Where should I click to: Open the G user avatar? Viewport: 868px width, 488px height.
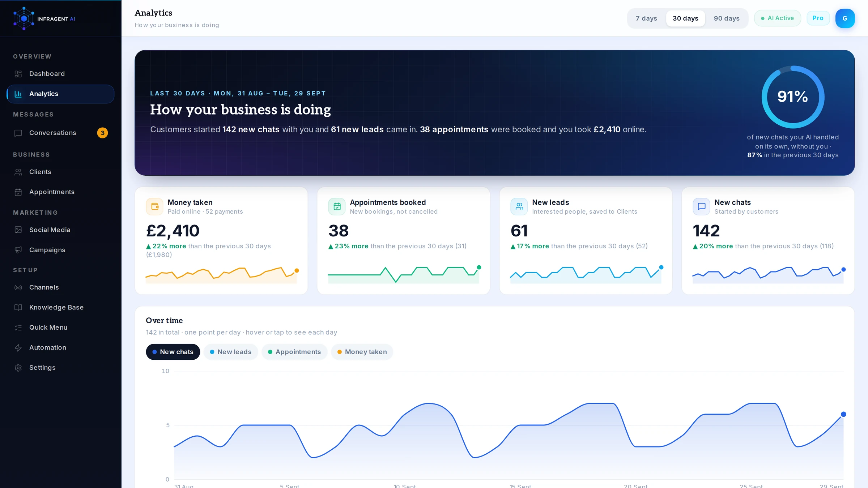coord(845,18)
